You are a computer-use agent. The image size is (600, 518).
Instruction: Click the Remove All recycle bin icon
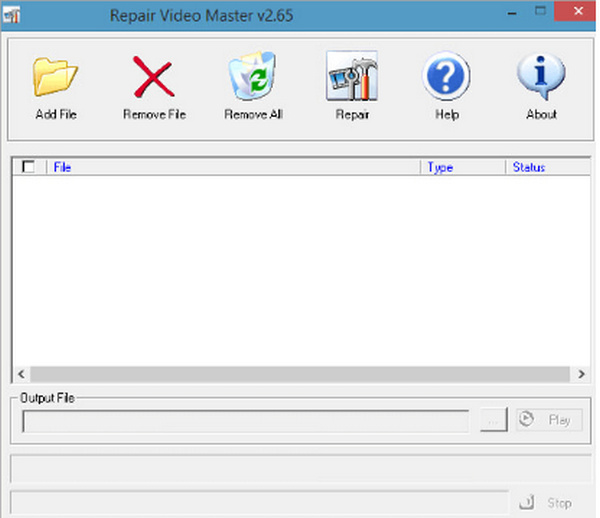[x=253, y=76]
